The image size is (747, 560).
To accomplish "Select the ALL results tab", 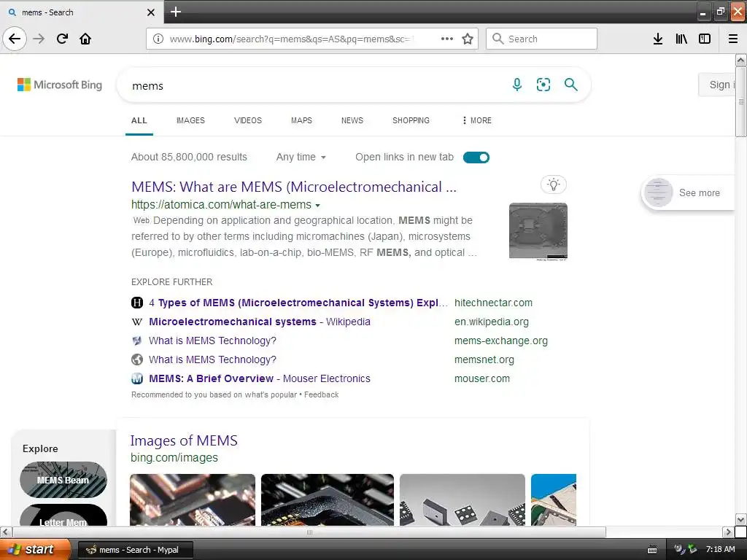I will point(139,120).
